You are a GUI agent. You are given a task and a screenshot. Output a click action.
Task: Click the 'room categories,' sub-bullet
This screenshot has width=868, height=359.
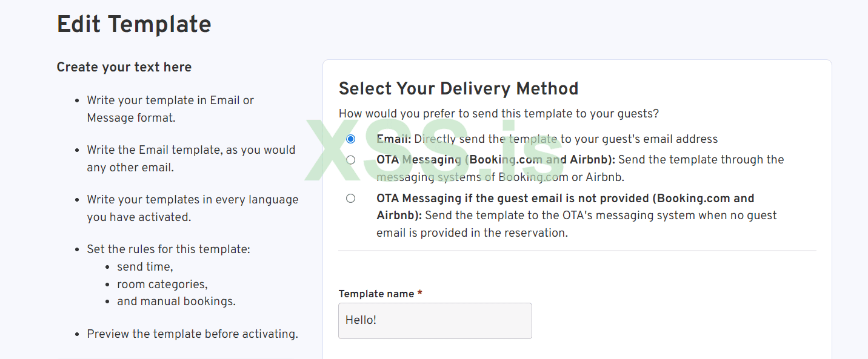click(162, 285)
